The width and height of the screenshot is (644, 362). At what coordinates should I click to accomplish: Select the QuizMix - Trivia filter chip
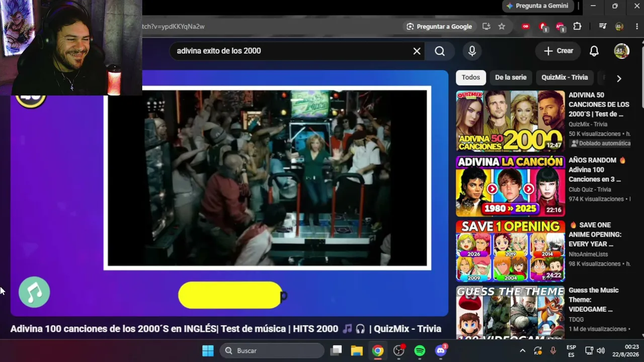pyautogui.click(x=565, y=77)
